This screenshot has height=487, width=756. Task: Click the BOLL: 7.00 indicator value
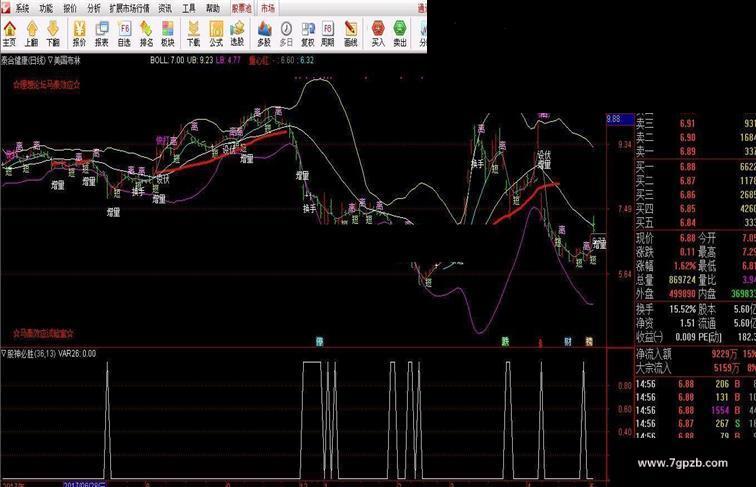coord(167,60)
